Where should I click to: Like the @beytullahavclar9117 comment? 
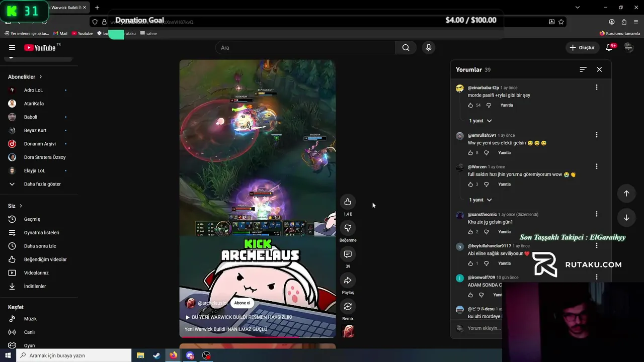pos(470,263)
